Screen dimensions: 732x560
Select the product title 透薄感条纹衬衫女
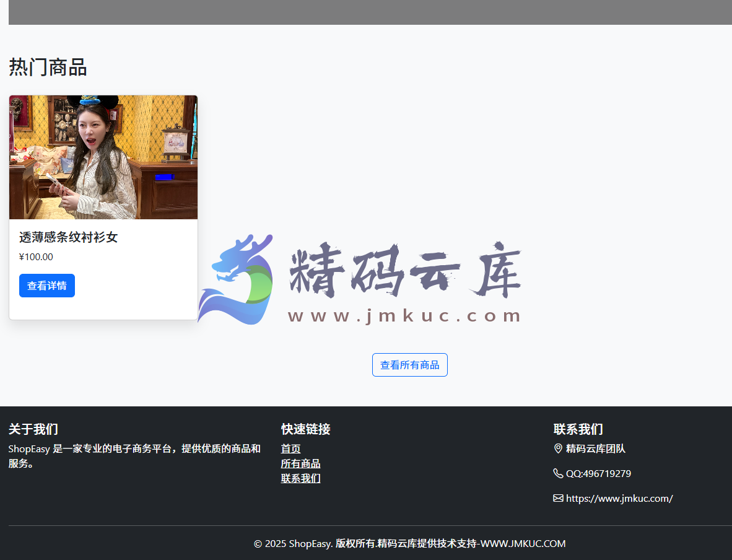coord(68,237)
